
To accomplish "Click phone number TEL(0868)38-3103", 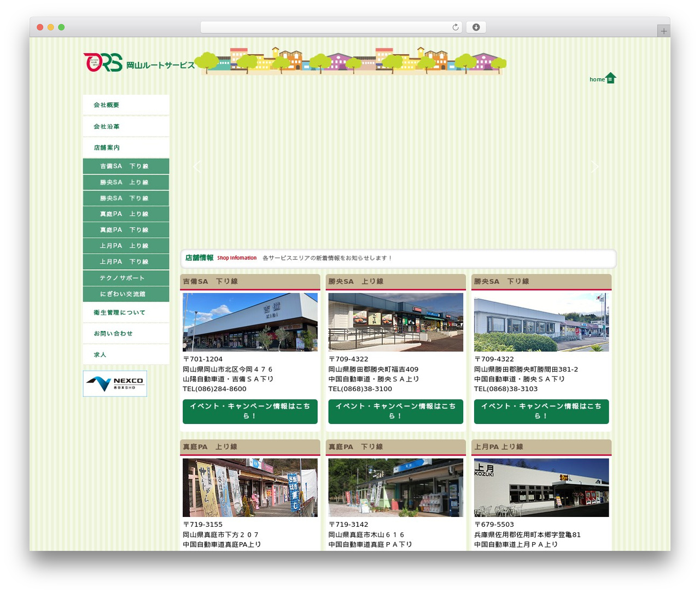I will pos(506,389).
